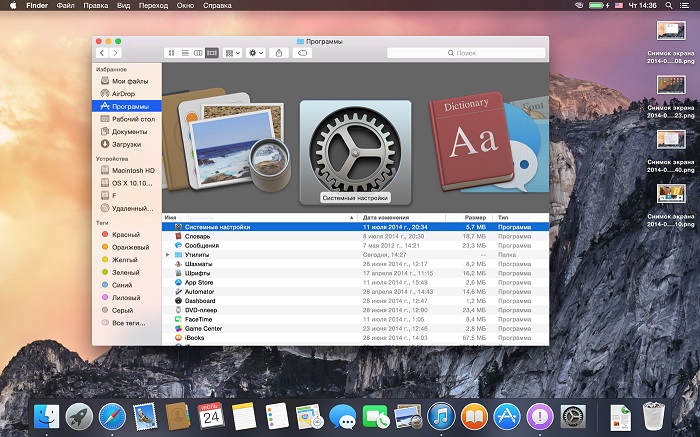Open App Store from the Dock

507,417
